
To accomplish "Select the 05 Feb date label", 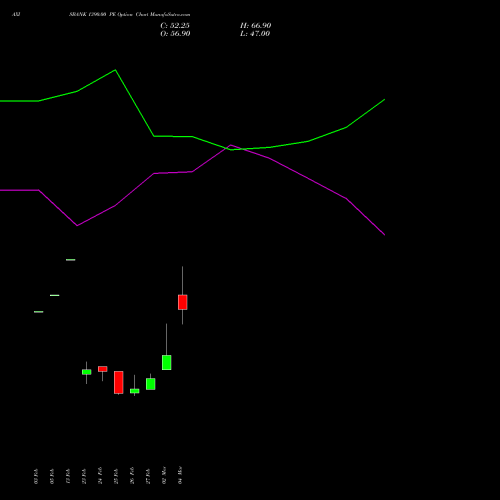I will (x=52, y=476).
